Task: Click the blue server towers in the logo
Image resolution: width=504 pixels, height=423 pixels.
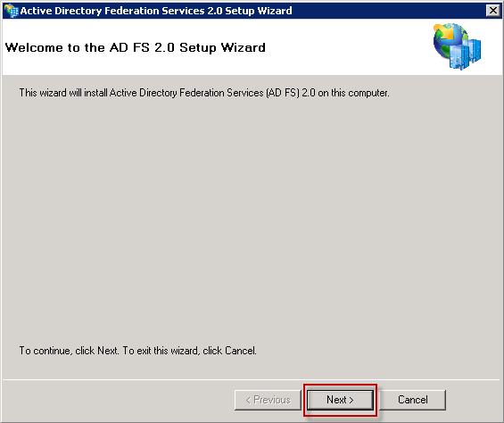Action: (x=466, y=54)
